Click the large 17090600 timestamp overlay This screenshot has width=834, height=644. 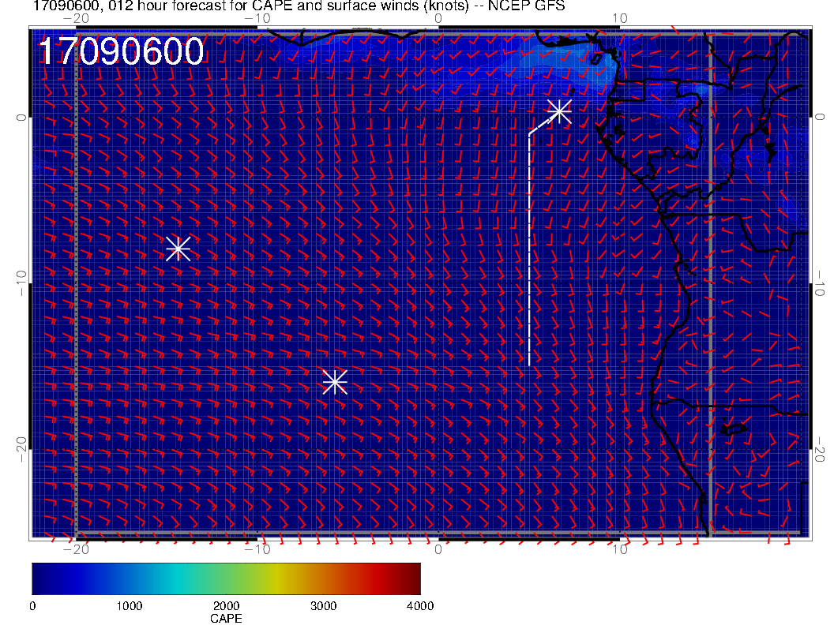click(121, 53)
